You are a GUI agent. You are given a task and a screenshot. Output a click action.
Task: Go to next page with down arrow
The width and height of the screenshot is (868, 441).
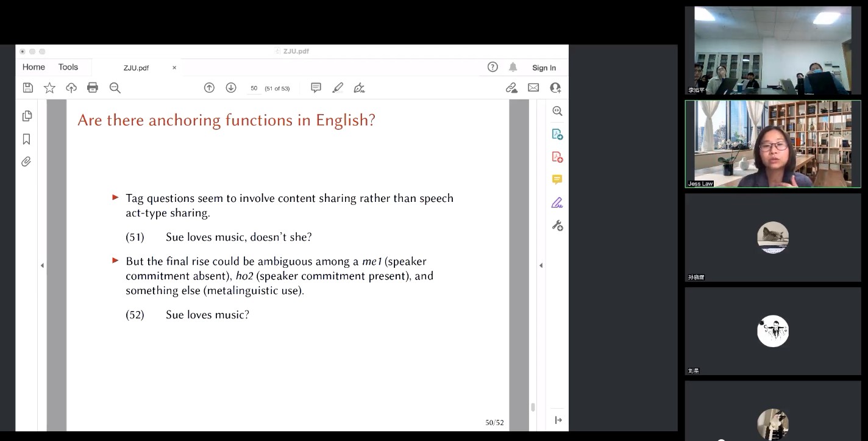click(x=231, y=88)
